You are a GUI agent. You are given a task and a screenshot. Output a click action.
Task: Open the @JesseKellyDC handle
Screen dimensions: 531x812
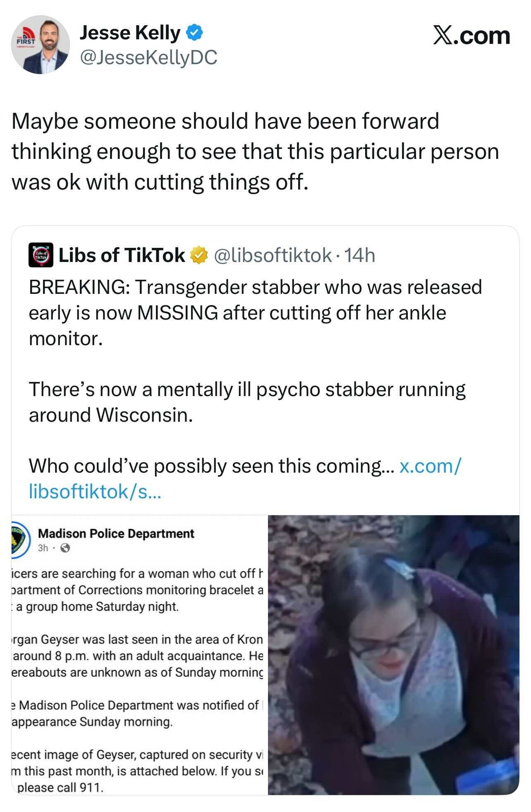coord(148,58)
